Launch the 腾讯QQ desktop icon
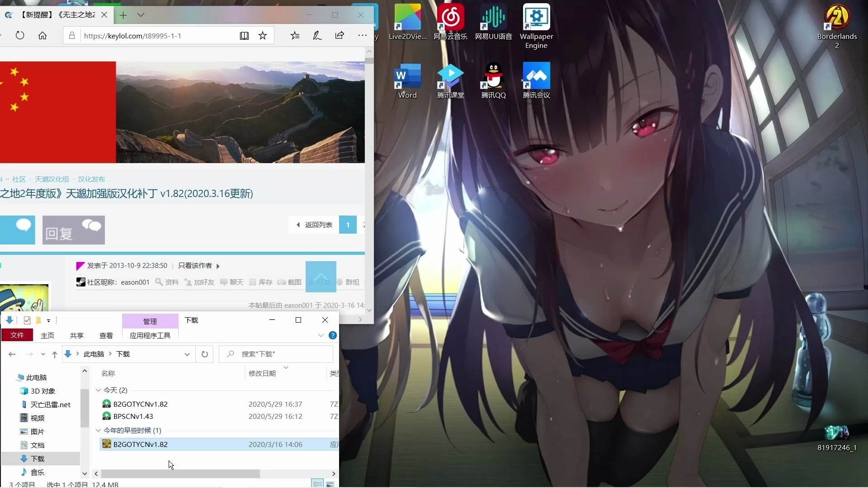The width and height of the screenshot is (868, 488). click(493, 81)
